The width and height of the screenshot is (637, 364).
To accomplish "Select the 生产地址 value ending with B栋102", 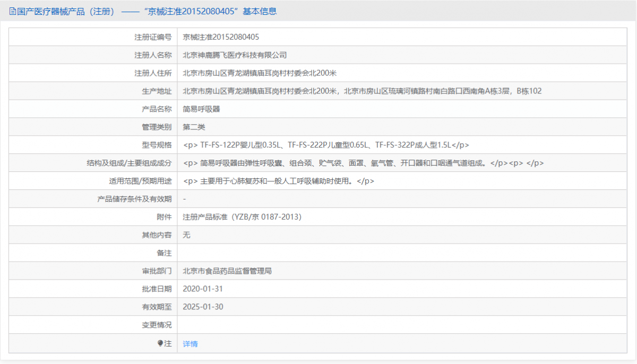I will pyautogui.click(x=362, y=91).
